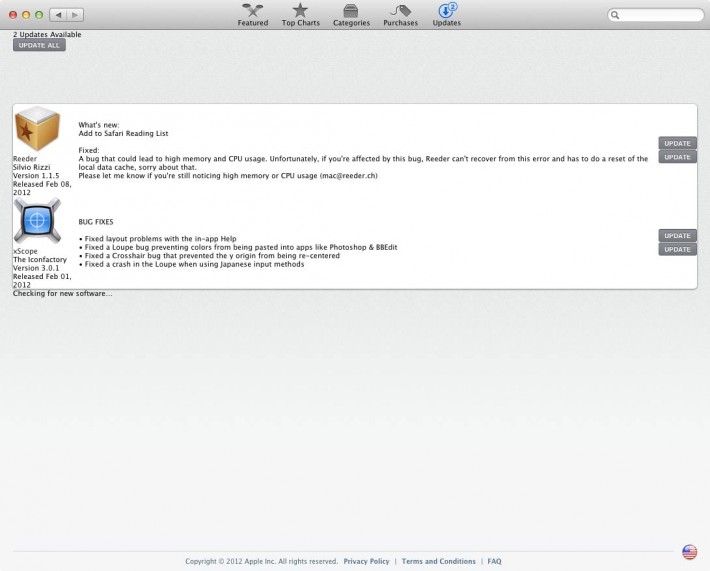Open the Privacy Policy link
710x571 pixels.
pyautogui.click(x=366, y=561)
